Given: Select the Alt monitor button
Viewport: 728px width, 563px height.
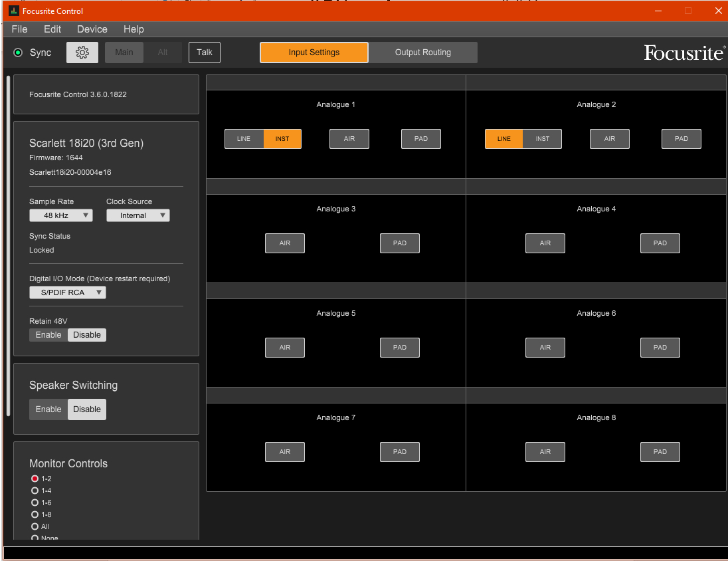Looking at the screenshot, I should [163, 53].
